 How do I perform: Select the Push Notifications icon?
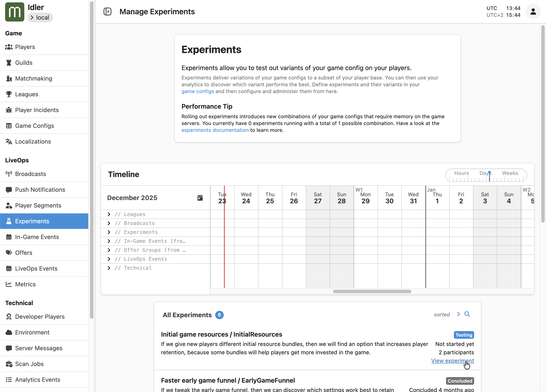pos(9,190)
